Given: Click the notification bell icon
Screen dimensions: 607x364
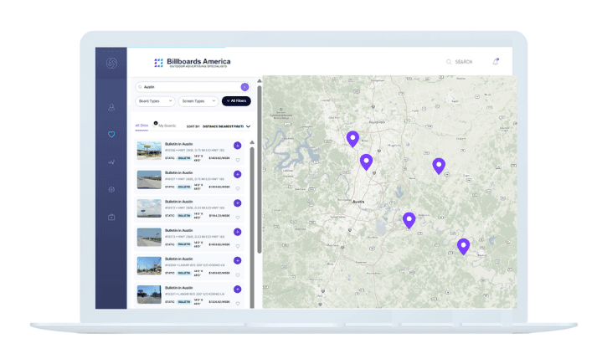Looking at the screenshot, I should 495,62.
